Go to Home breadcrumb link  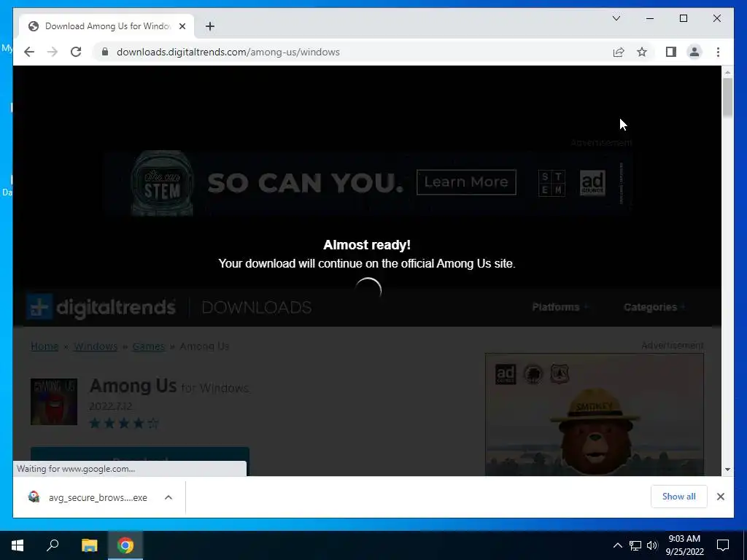click(44, 346)
